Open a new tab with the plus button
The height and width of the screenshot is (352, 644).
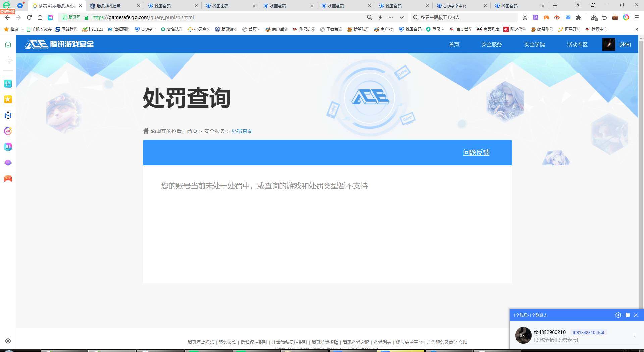coord(555,5)
